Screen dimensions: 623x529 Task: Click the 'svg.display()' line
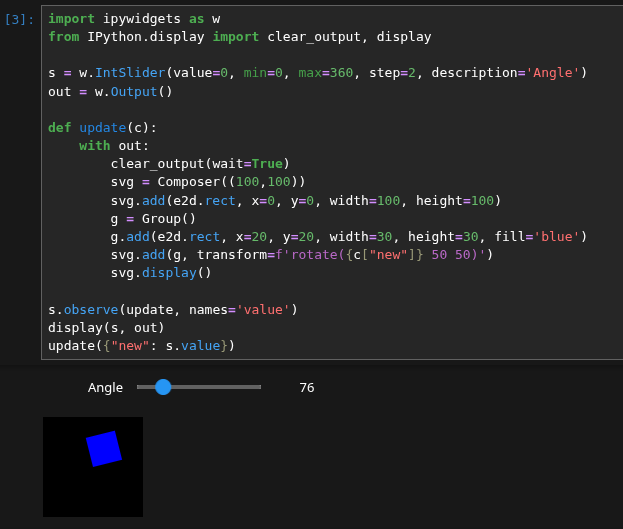(161, 273)
